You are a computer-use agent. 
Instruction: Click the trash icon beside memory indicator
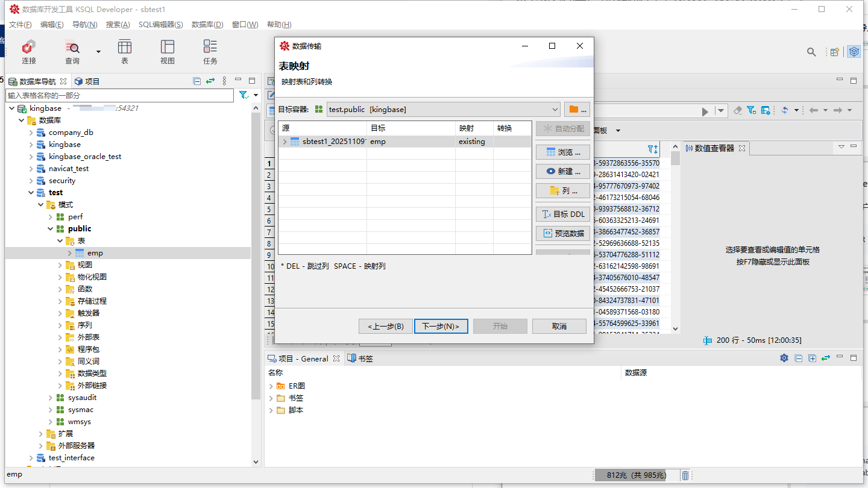685,475
